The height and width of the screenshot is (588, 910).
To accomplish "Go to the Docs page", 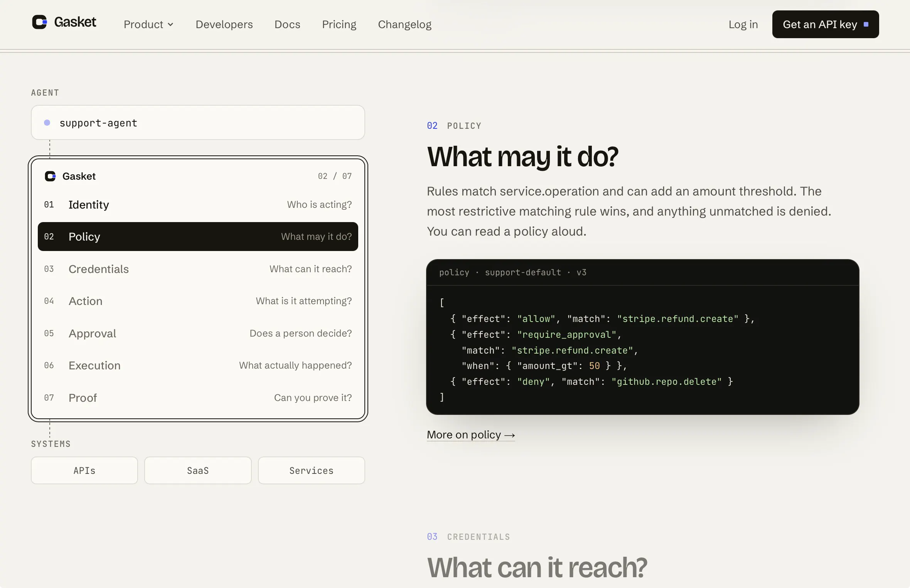I will (x=287, y=24).
